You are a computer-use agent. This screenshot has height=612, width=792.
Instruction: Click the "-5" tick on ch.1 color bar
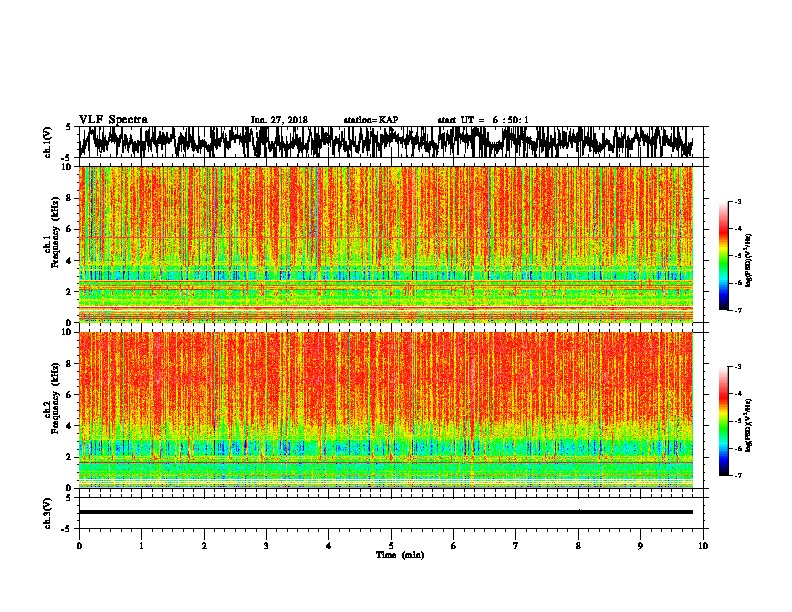tap(737, 256)
